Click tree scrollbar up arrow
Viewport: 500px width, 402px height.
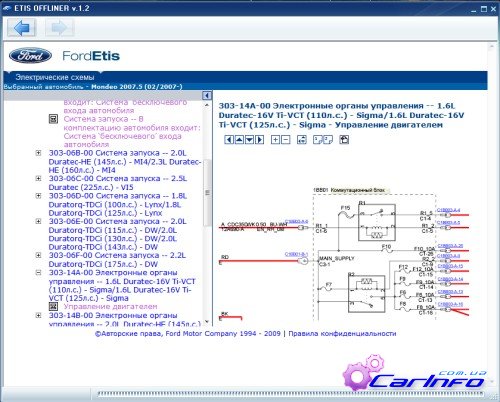click(207, 105)
